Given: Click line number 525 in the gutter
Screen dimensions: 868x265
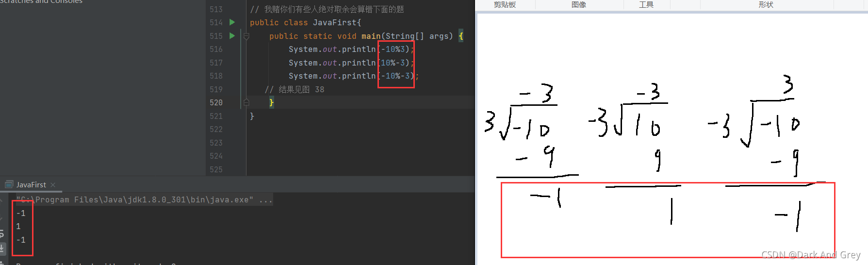Looking at the screenshot, I should point(216,169).
